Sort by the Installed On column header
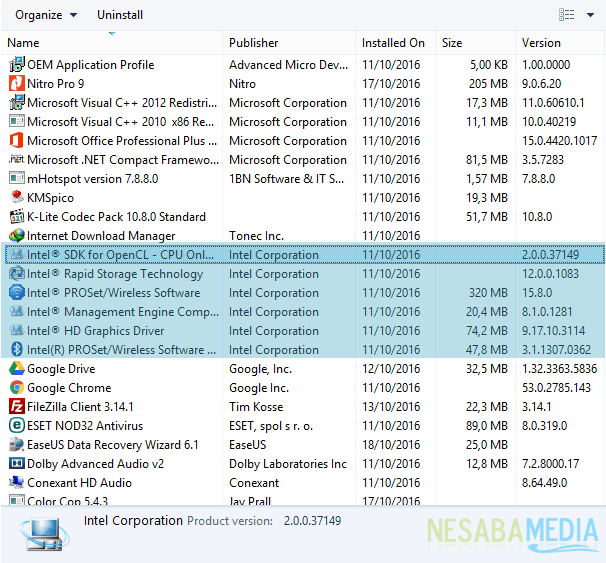The image size is (606, 563). (x=395, y=43)
